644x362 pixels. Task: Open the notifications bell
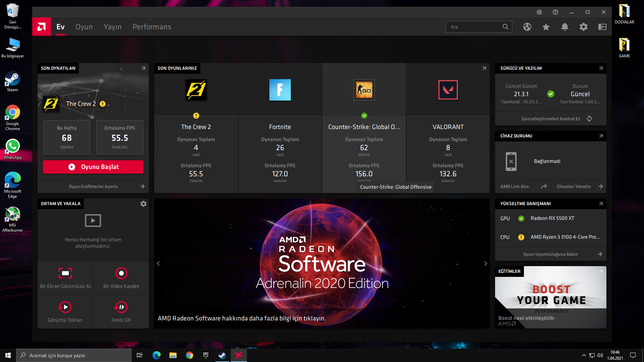[565, 27]
